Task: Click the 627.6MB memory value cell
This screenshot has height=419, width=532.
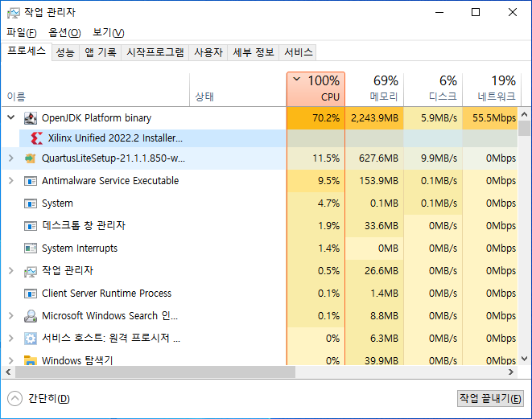Action: pos(374,158)
